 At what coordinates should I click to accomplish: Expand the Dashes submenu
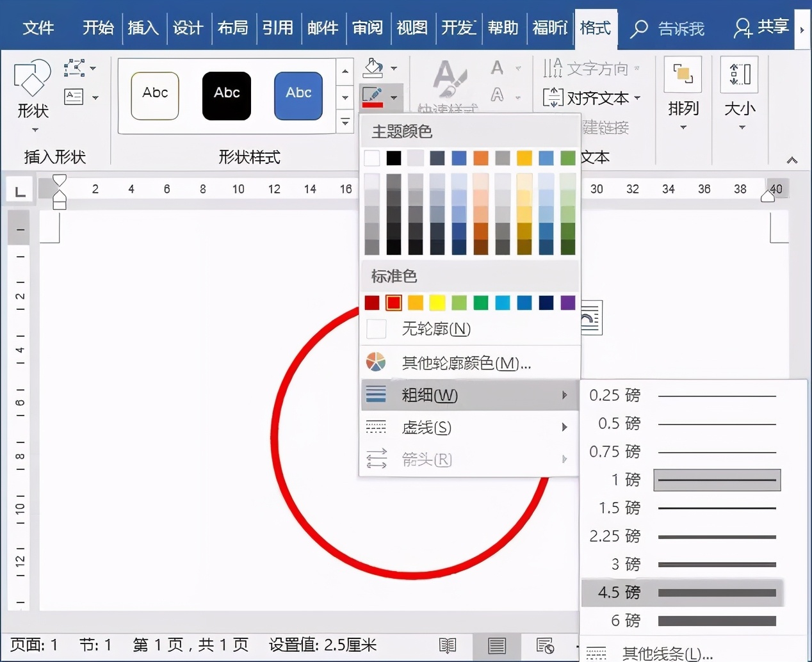click(470, 427)
